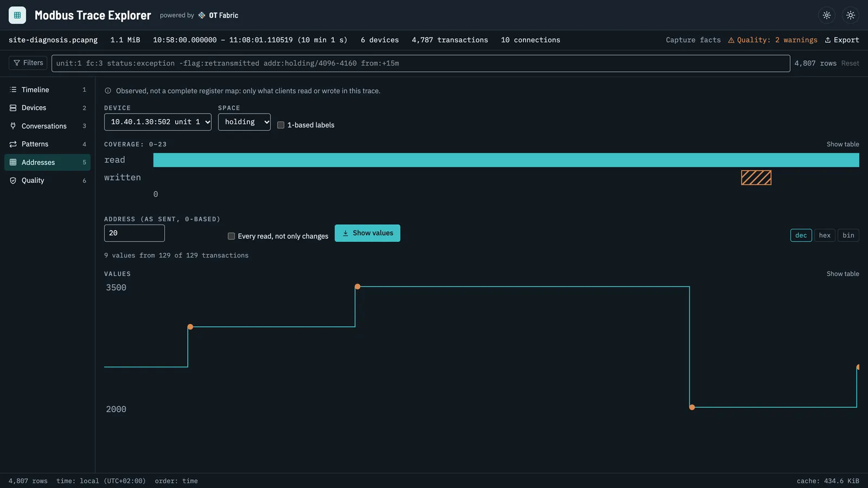
Task: Open the Conversations view
Action: 48,126
